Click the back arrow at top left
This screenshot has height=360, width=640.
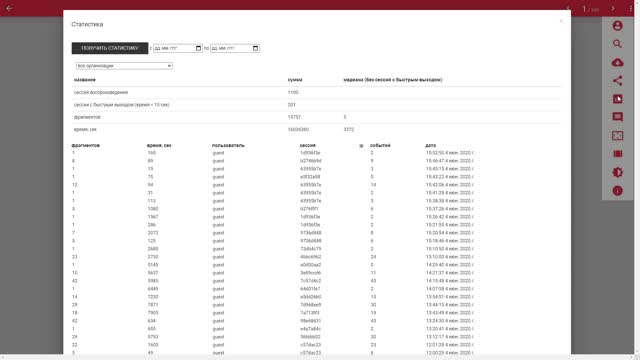pyautogui.click(x=9, y=8)
